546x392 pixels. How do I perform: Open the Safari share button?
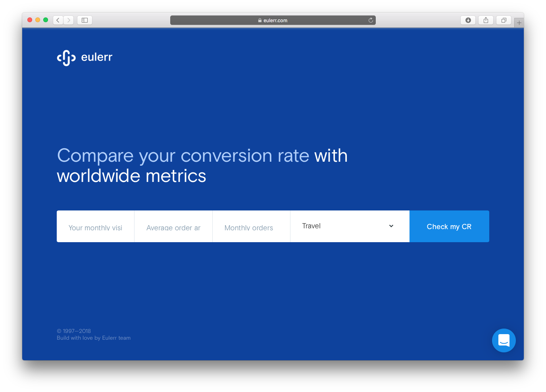pyautogui.click(x=486, y=20)
